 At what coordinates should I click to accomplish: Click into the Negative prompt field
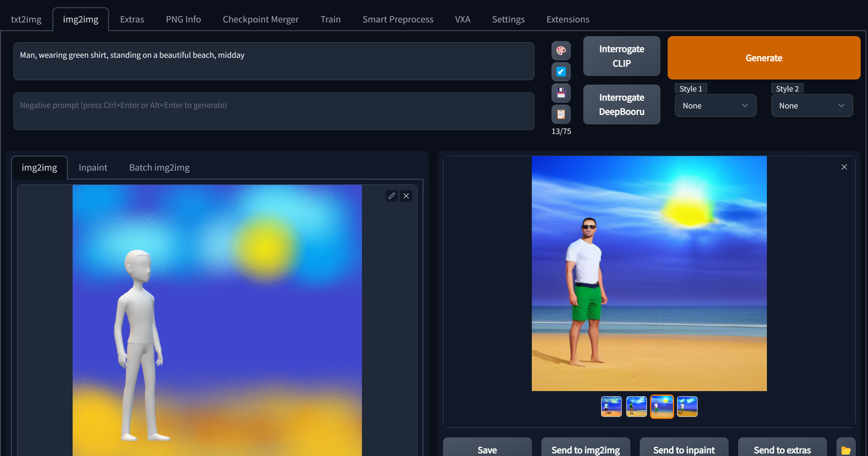(274, 111)
